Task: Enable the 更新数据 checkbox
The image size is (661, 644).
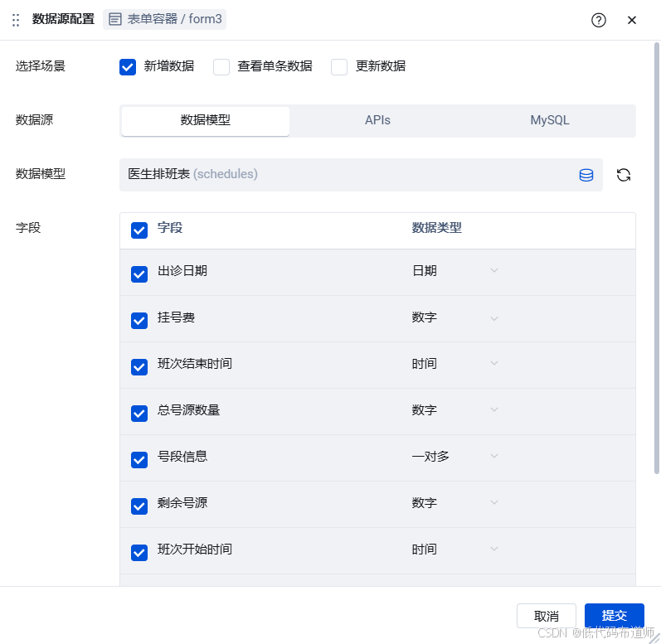Action: [339, 66]
